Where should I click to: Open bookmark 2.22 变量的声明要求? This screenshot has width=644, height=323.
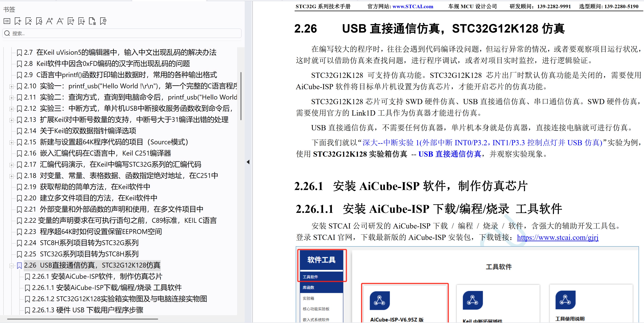[x=120, y=220]
